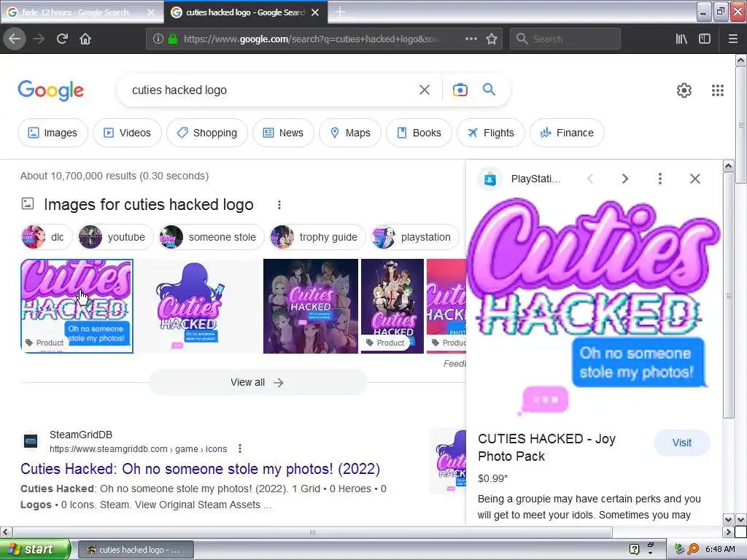Close the PlayStation image preview panel
The height and width of the screenshot is (560, 747).
[695, 179]
